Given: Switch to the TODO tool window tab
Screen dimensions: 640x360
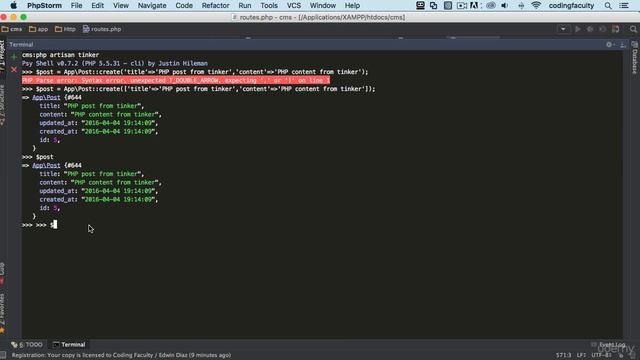Looking at the screenshot, I should click(x=27, y=344).
